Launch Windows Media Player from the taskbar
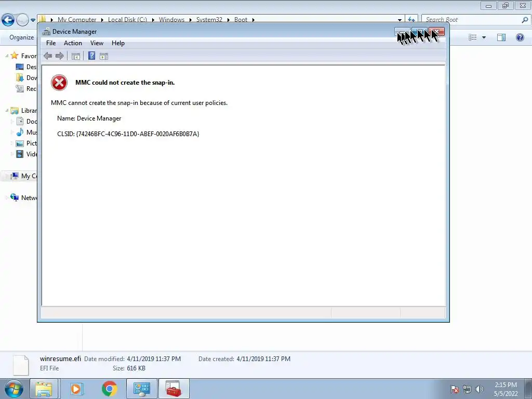532x399 pixels. click(x=77, y=389)
